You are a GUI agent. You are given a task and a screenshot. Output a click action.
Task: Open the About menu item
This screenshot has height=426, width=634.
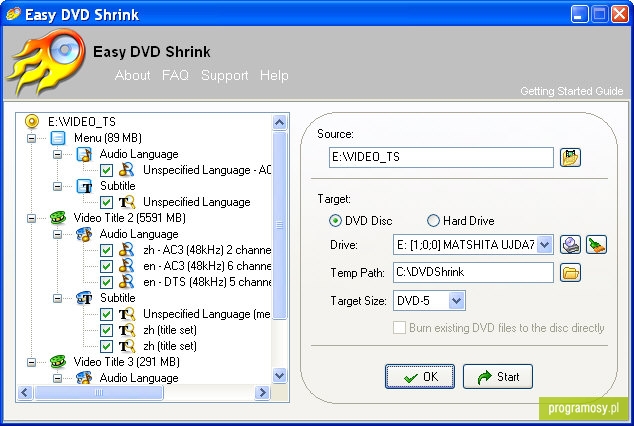[x=132, y=75]
